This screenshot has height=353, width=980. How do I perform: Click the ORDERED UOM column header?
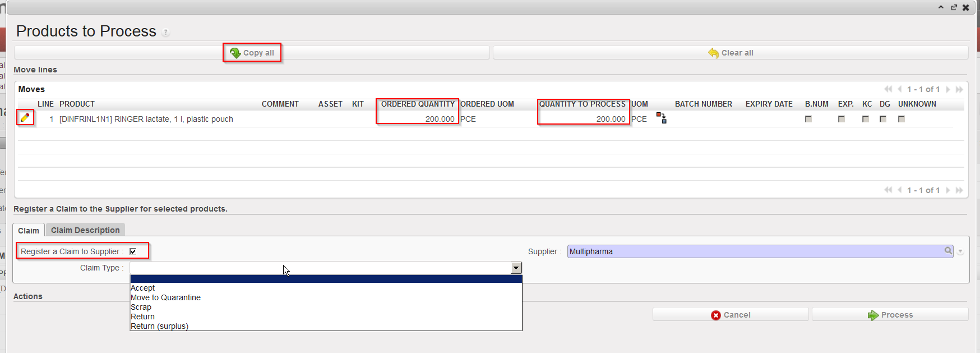(x=487, y=104)
